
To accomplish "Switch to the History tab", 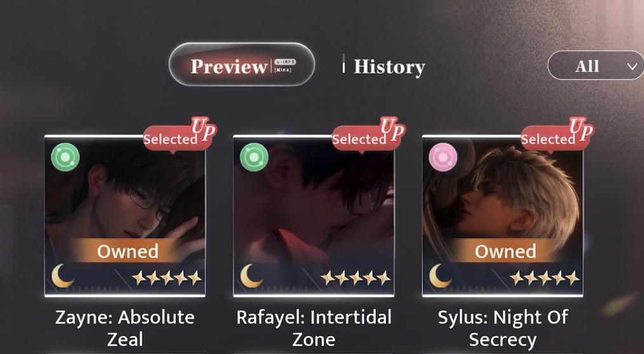I will click(x=389, y=67).
